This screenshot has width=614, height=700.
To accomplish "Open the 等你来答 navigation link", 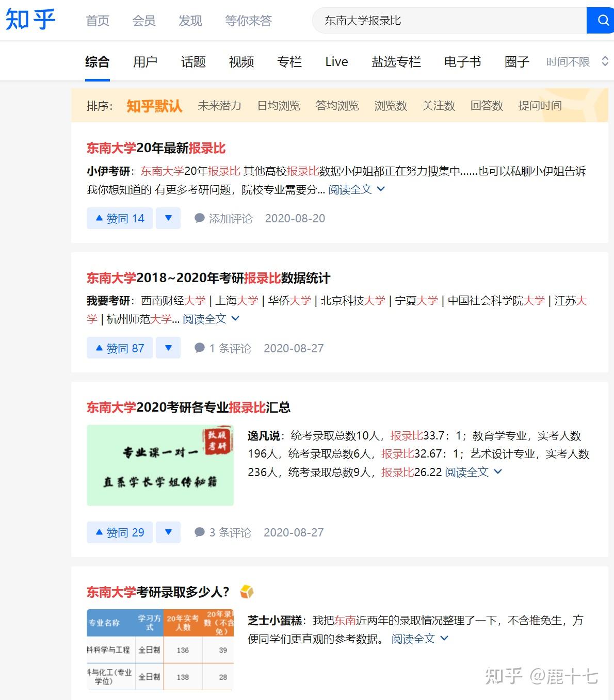I will (248, 21).
